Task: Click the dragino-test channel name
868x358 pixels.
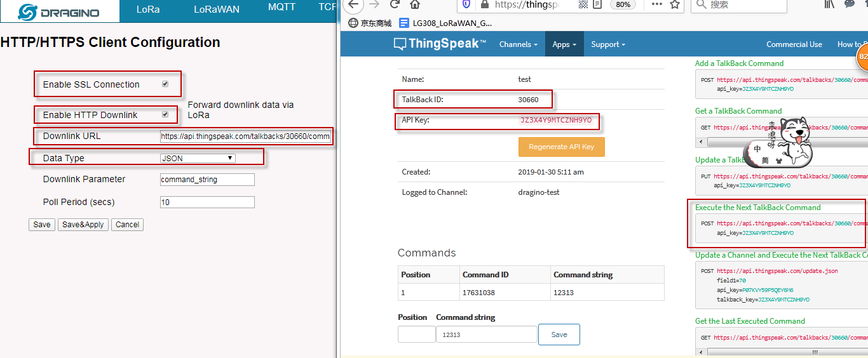Action: (539, 192)
